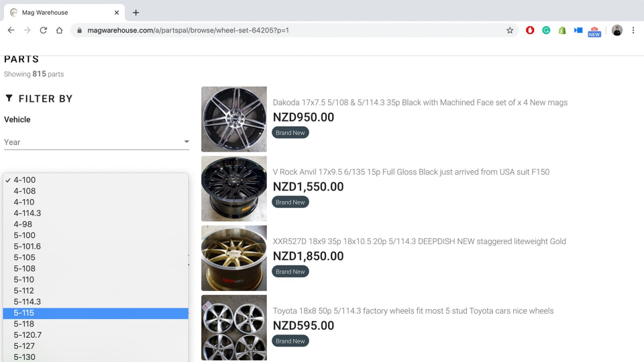View the gold XXR527D wheel thumbnail
The height and width of the screenshot is (362, 644).
[234, 258]
